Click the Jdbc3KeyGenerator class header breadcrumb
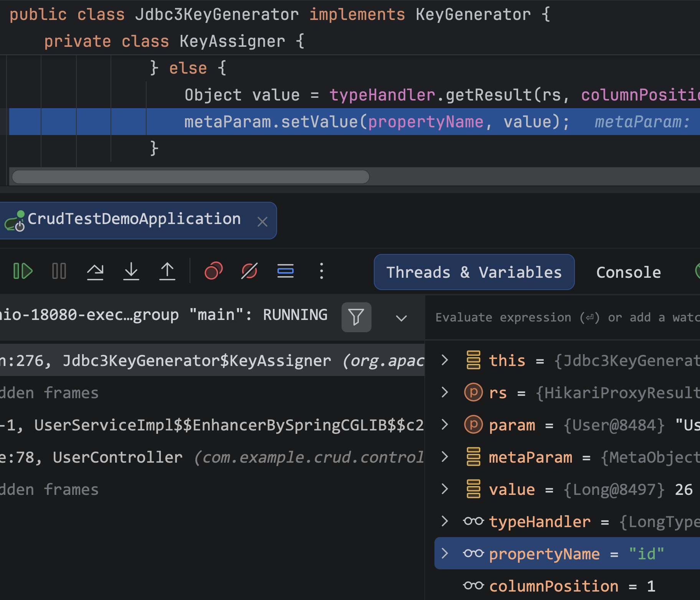Viewport: 700px width, 600px height. (x=279, y=15)
